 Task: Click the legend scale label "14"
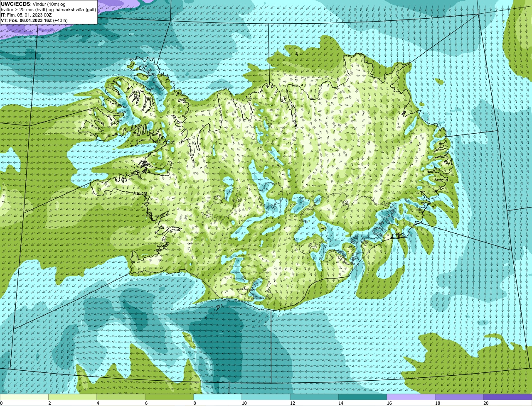pyautogui.click(x=341, y=403)
